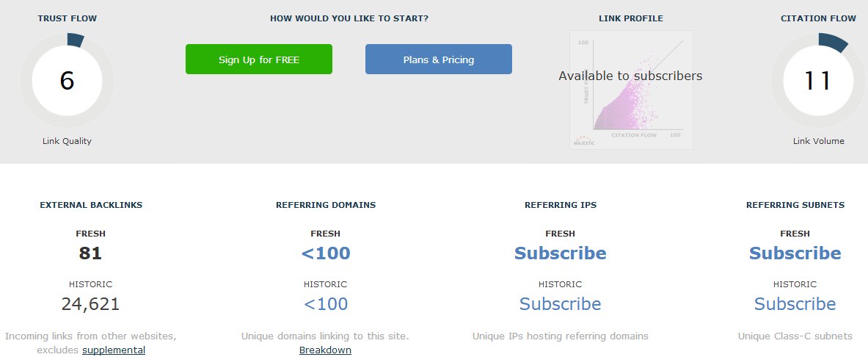Click the Trust Flow gauge showing 6
868x357 pixels.
point(67,81)
